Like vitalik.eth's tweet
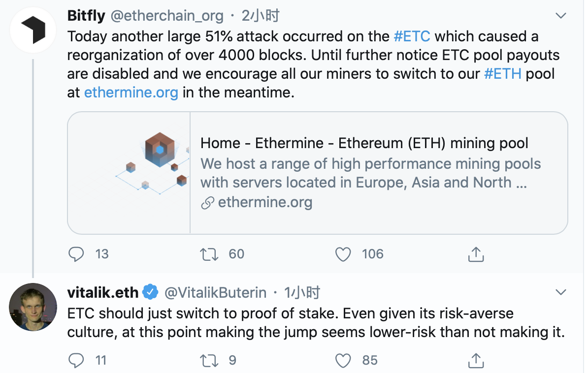The image size is (588, 373). (x=343, y=360)
